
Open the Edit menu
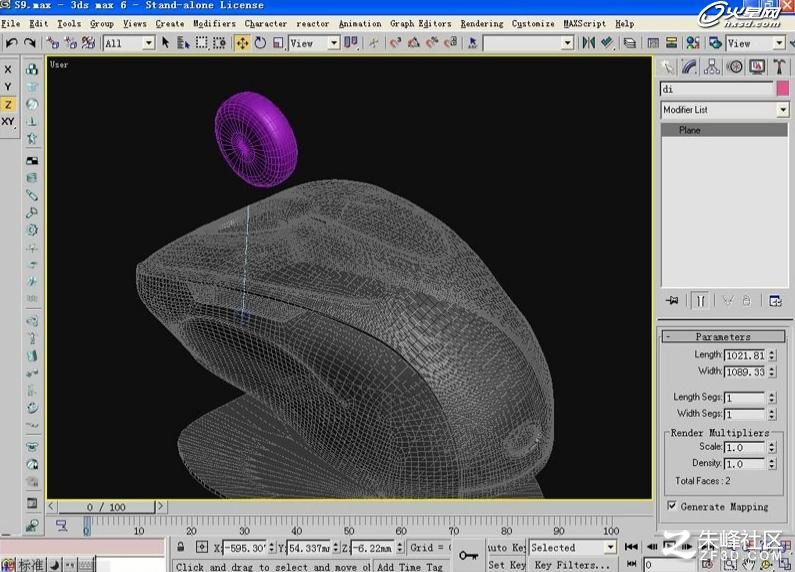[x=39, y=23]
